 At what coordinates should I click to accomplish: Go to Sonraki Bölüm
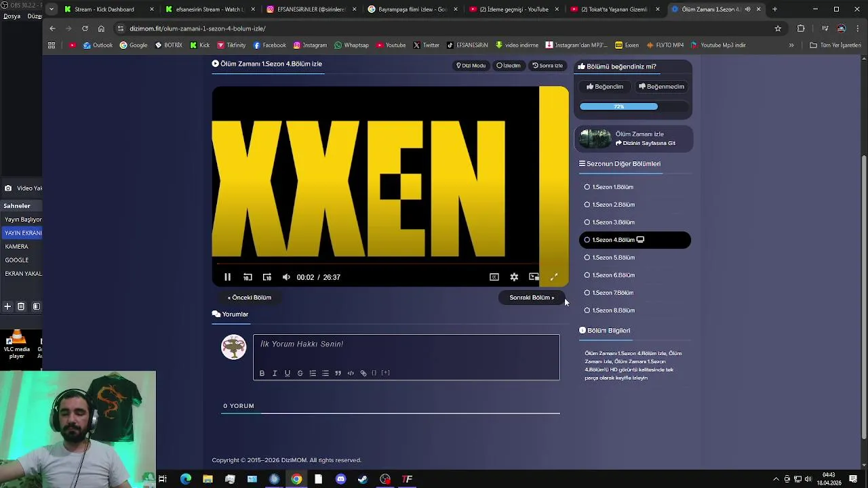click(x=532, y=298)
